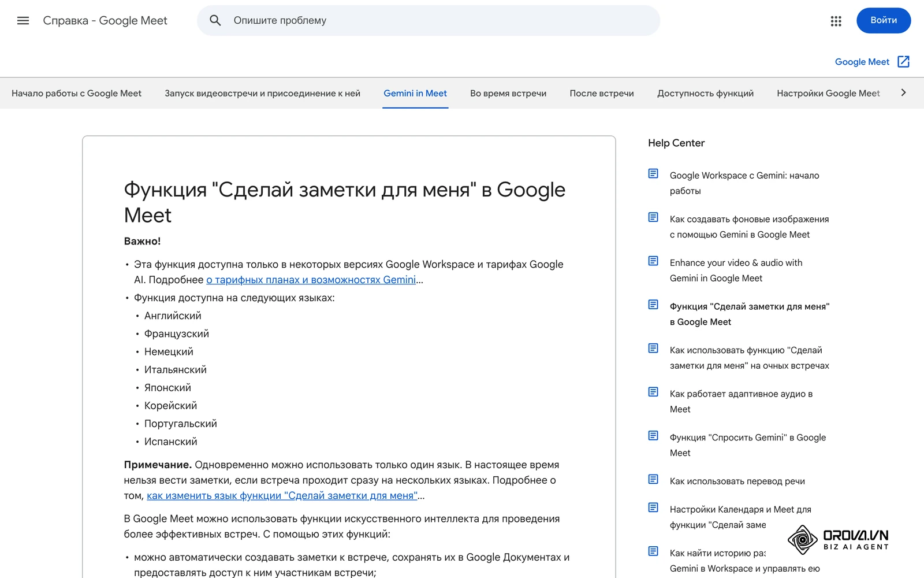
Task: Click article icon beside Как работает адаптивное аудио
Action: [x=653, y=392]
